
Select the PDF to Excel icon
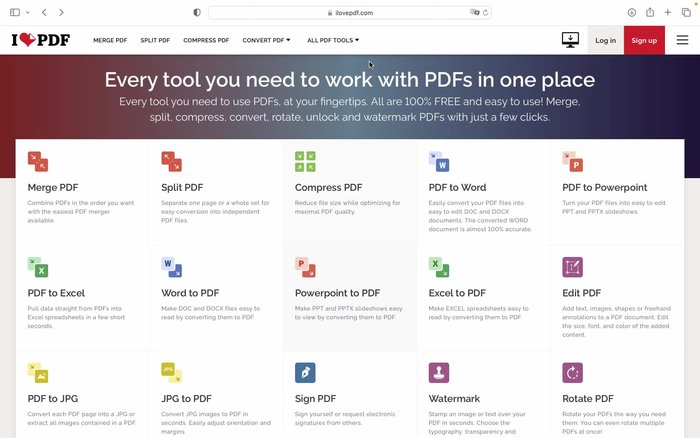tap(38, 267)
